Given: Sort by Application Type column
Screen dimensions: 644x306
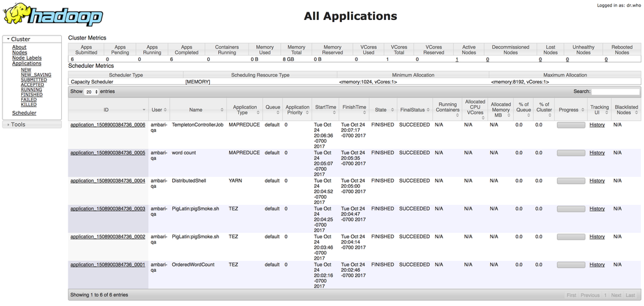Looking at the screenshot, I should click(245, 110).
